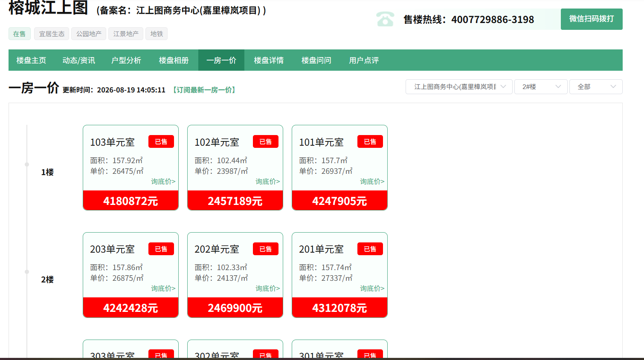The image size is (644, 360).
Task: Click the 单价：23987/㎡ text
Action: click(x=221, y=171)
